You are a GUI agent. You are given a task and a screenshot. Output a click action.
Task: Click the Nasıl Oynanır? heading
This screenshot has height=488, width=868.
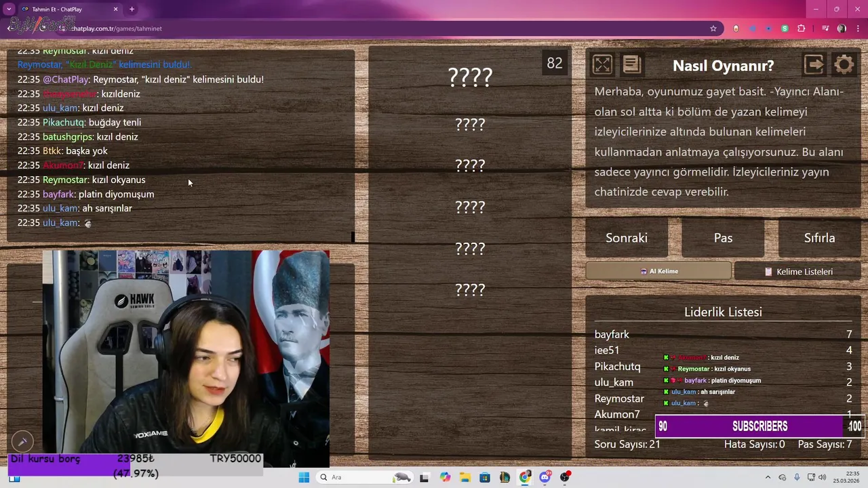click(723, 66)
